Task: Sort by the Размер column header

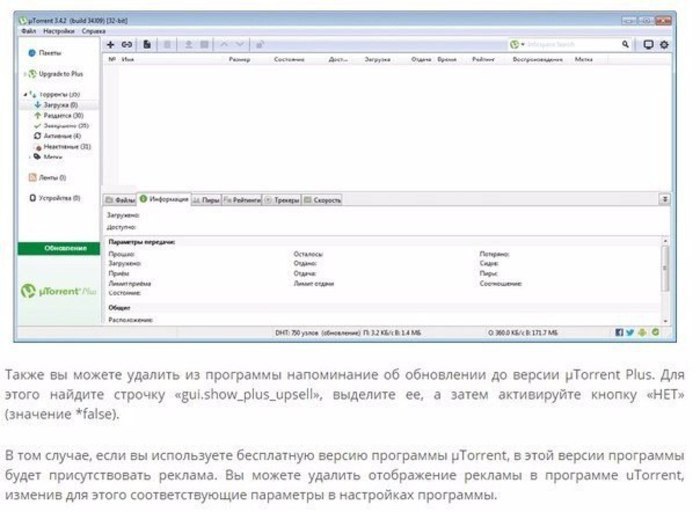Action: tap(239, 59)
